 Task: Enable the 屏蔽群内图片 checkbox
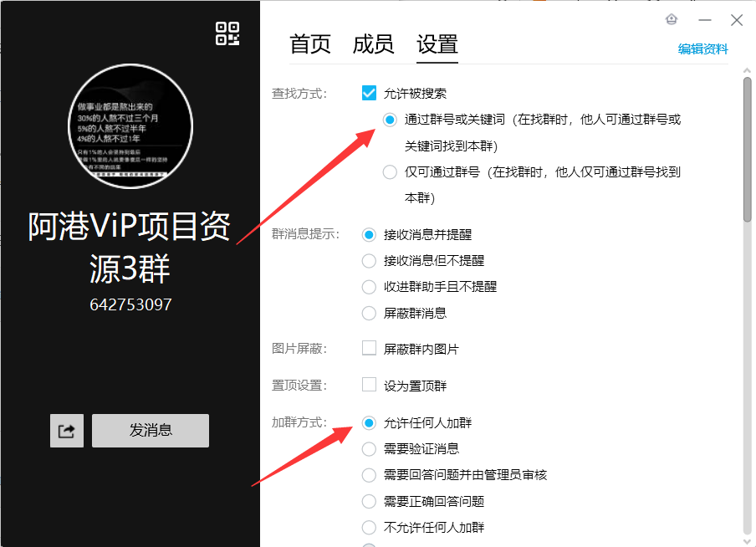[x=369, y=349]
